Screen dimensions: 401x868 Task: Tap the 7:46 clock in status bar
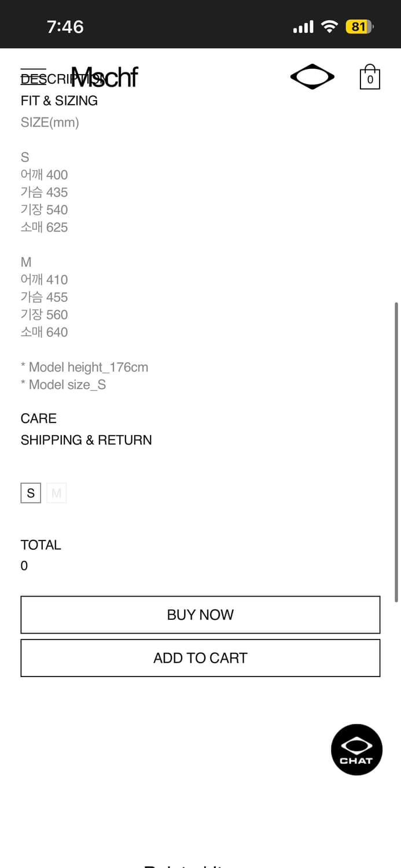(x=65, y=27)
